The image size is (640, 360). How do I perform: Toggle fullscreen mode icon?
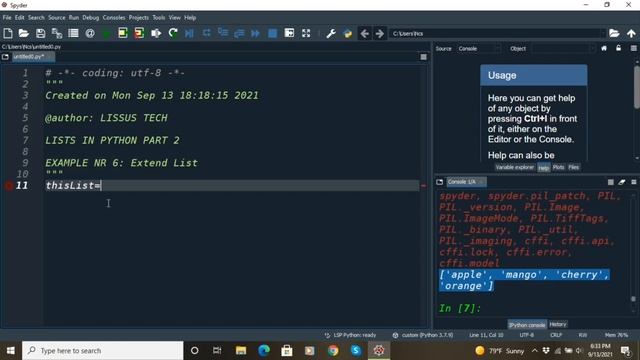click(x=306, y=33)
